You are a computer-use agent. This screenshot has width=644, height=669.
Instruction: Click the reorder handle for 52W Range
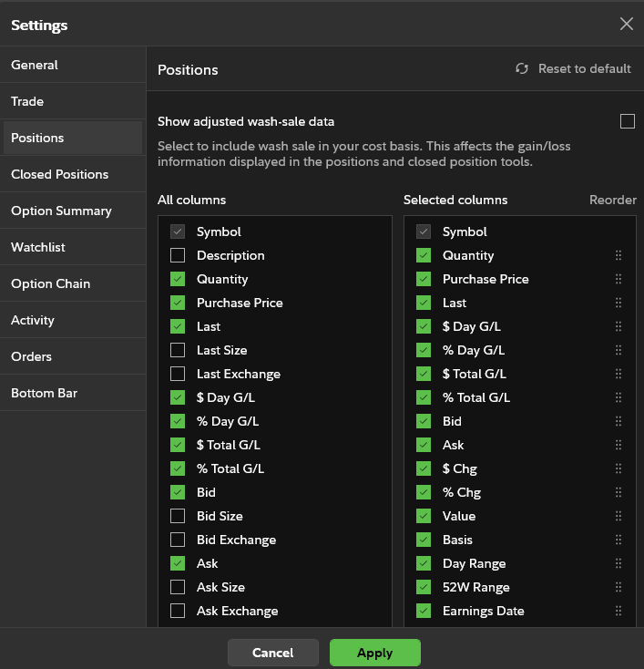618,588
